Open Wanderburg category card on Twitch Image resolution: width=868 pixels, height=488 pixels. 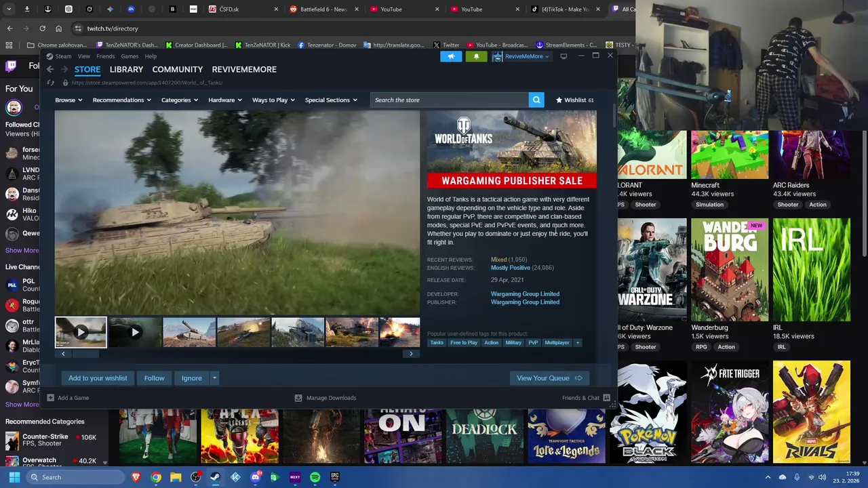(x=730, y=270)
